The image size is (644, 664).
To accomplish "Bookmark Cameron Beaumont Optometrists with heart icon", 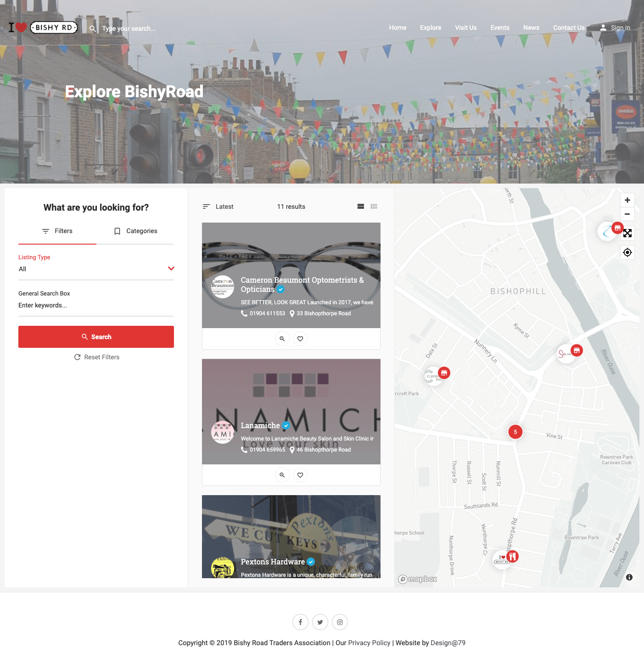I will point(300,339).
